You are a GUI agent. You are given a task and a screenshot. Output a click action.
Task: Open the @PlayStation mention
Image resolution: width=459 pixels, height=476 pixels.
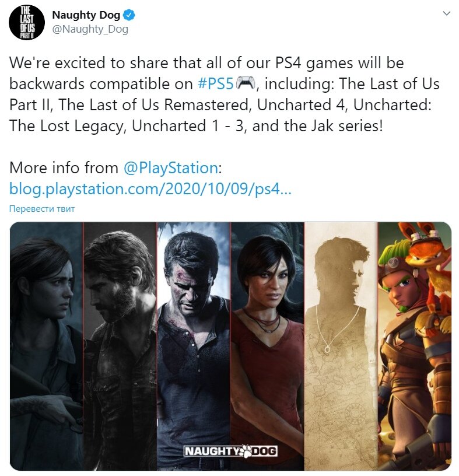coord(171,168)
